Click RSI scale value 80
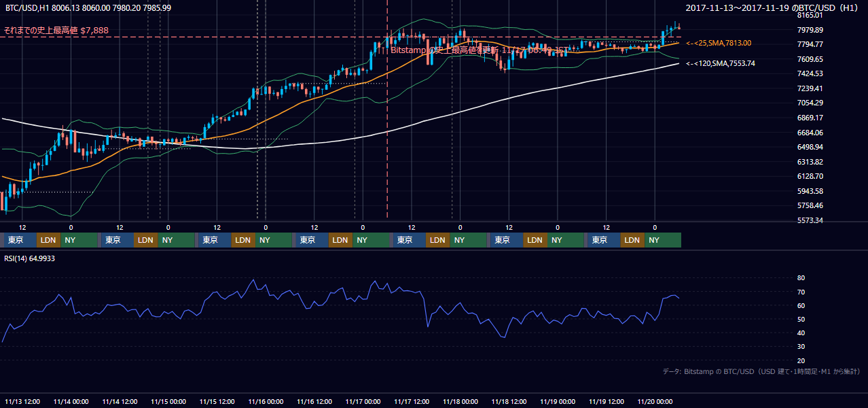Screen dimensions: 868x408 (801, 278)
